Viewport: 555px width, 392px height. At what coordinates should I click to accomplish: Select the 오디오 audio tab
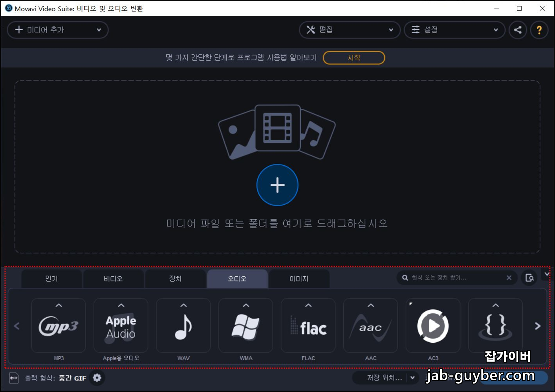pos(237,279)
